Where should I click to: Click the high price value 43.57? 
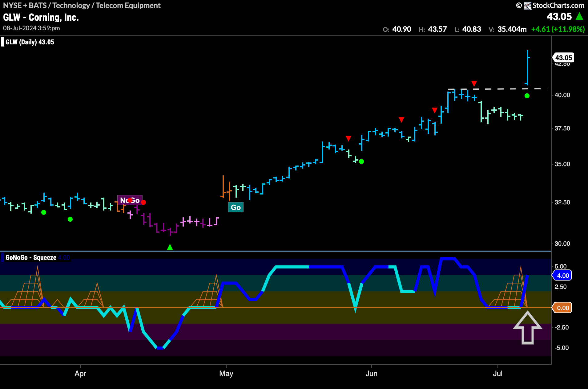point(437,29)
